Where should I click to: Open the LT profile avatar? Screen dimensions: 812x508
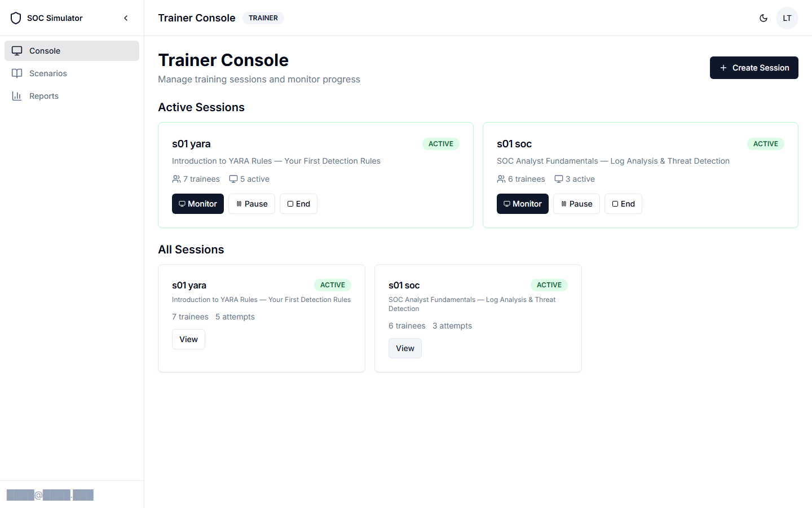787,17
